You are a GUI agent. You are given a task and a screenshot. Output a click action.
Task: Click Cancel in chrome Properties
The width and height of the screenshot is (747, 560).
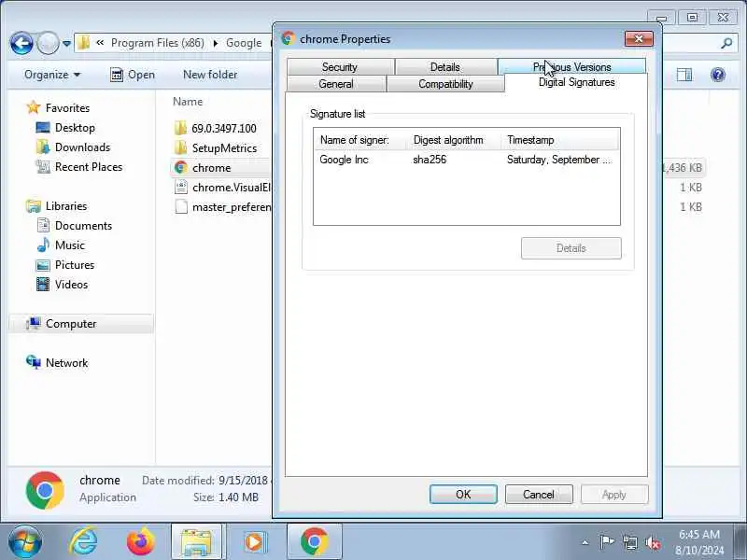(x=539, y=495)
